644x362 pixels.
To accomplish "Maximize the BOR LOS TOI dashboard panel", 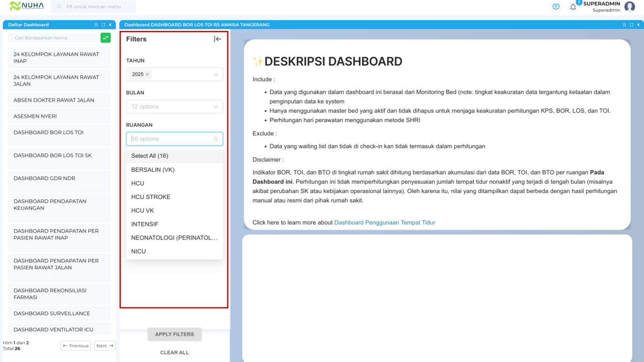I will 632,25.
